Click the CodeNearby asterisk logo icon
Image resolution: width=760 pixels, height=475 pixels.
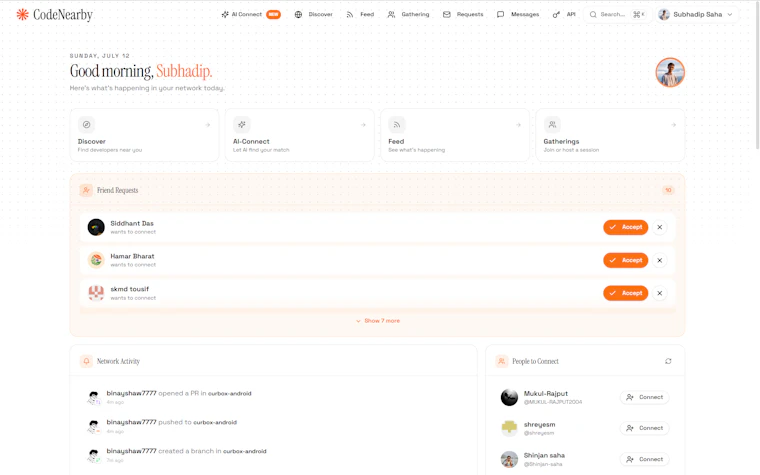click(22, 15)
